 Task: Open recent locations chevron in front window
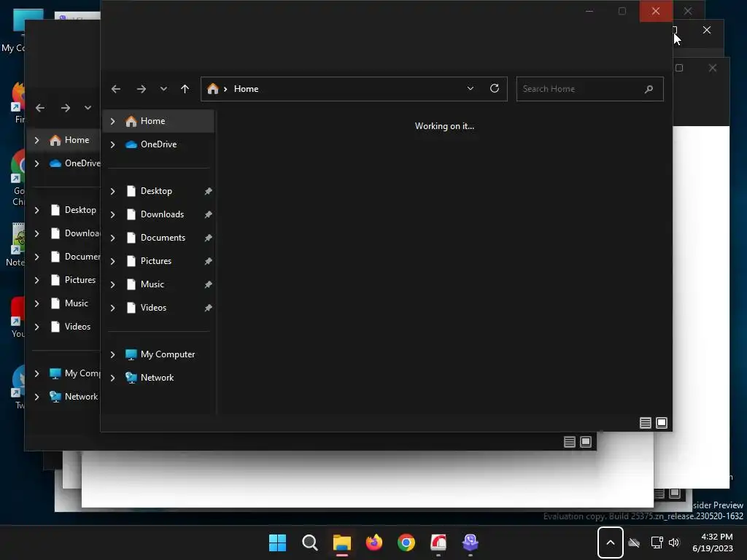(x=163, y=89)
